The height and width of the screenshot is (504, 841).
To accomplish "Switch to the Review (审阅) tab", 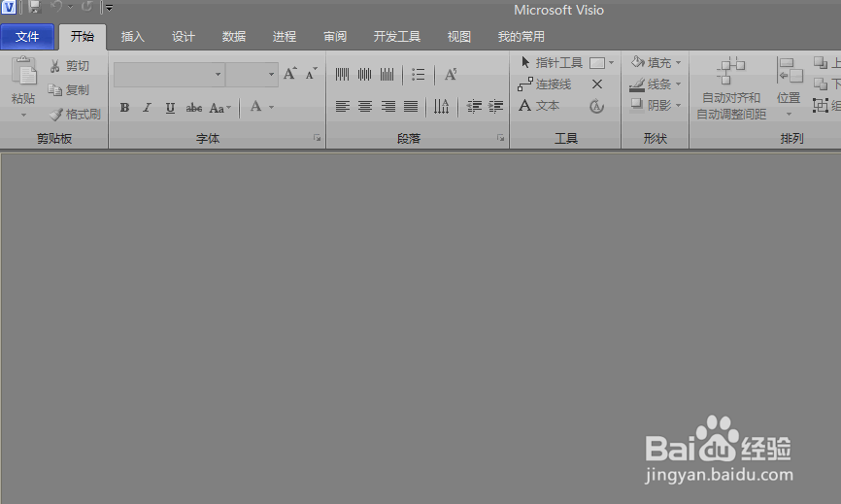I will [x=335, y=37].
